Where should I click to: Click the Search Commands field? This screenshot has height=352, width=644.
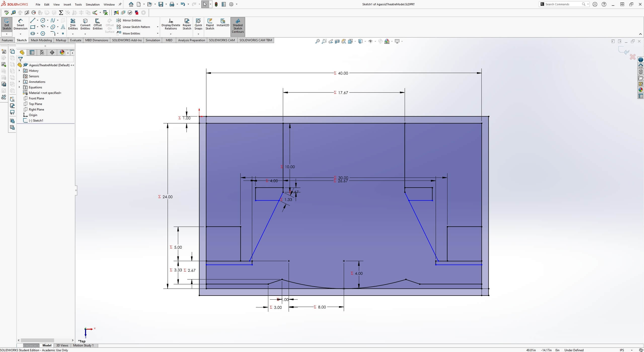click(563, 4)
